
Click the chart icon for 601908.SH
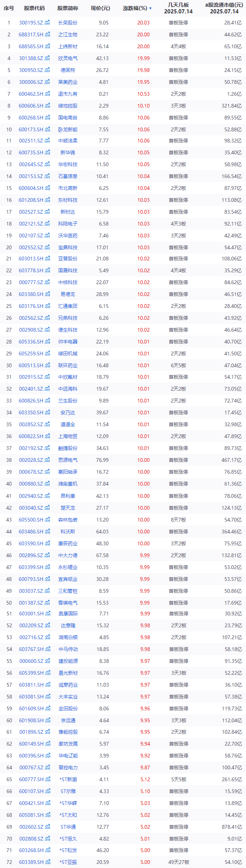coord(47,720)
